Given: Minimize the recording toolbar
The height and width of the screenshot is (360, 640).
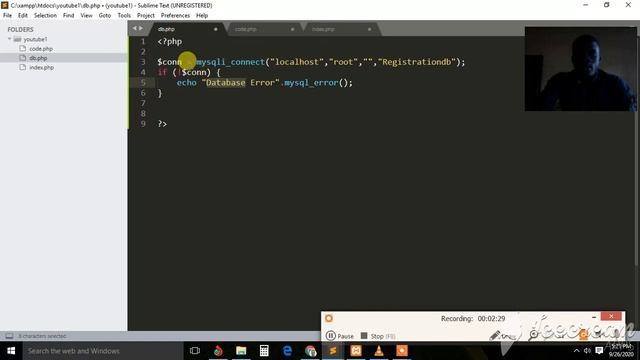Looking at the screenshot, I should tap(594, 316).
